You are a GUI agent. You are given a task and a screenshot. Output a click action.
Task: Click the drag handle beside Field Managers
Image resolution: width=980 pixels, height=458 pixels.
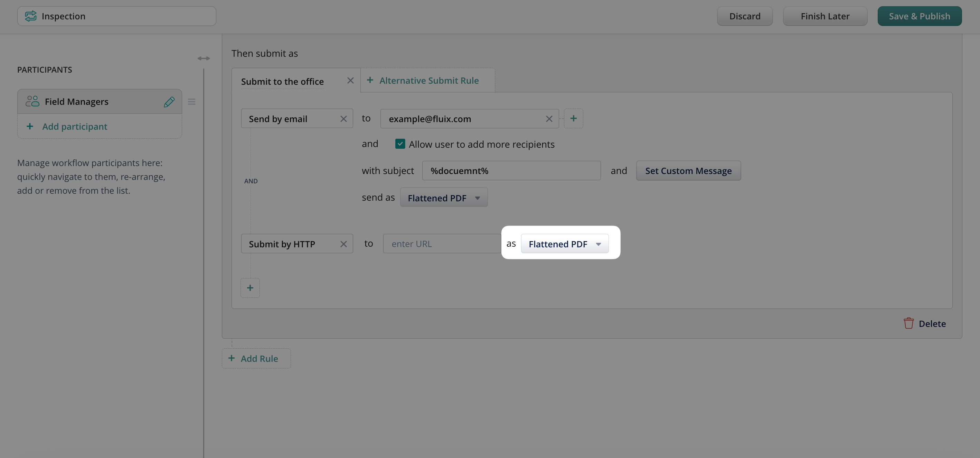coord(191,102)
